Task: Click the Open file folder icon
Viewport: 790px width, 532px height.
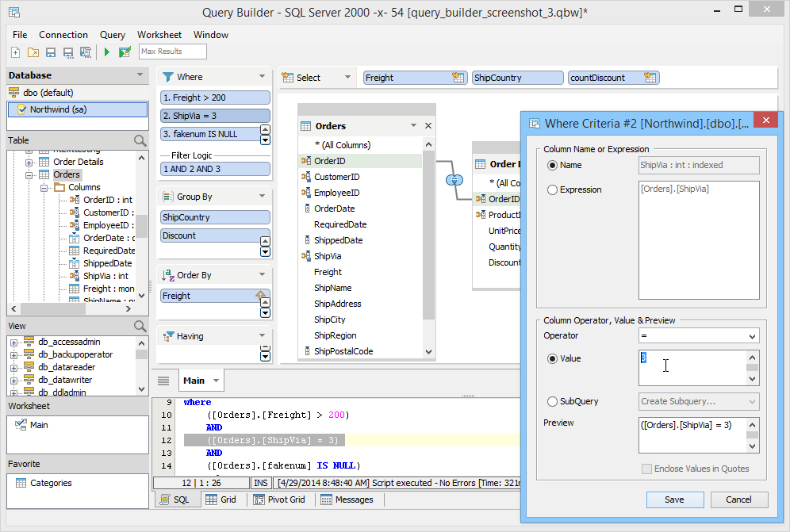Action: point(33,52)
